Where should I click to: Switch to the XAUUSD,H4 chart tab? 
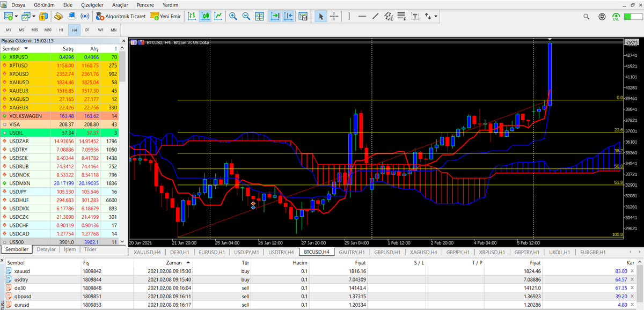coord(147,252)
